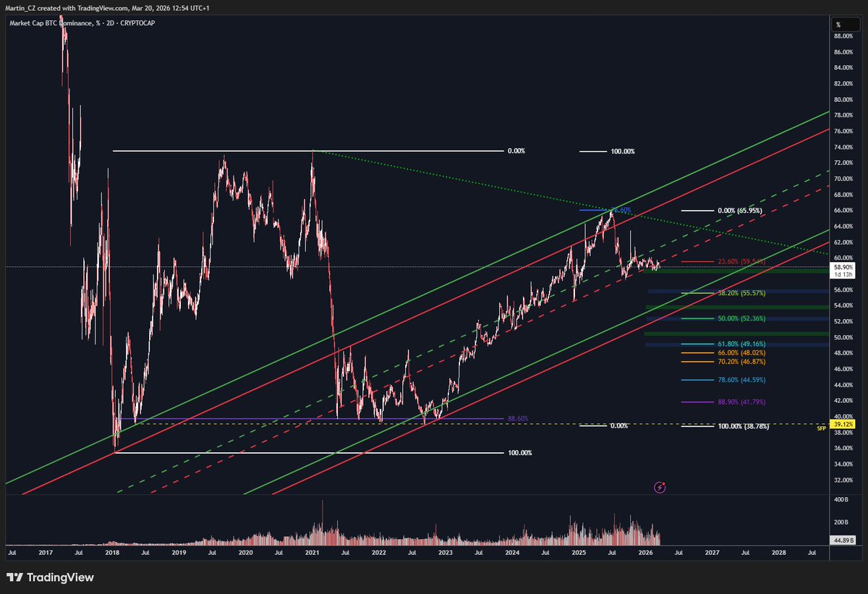
Task: Select the 70.20% (46.87%) Fibonacci label
Action: 742,361
